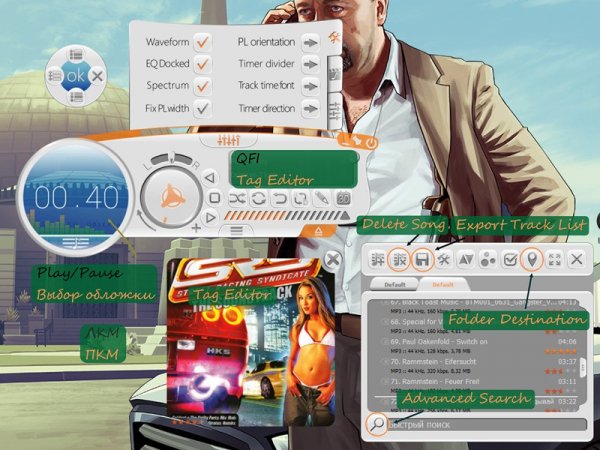This screenshot has height=450, width=600.
Task: Open the sliders side tab
Action: coord(335,111)
